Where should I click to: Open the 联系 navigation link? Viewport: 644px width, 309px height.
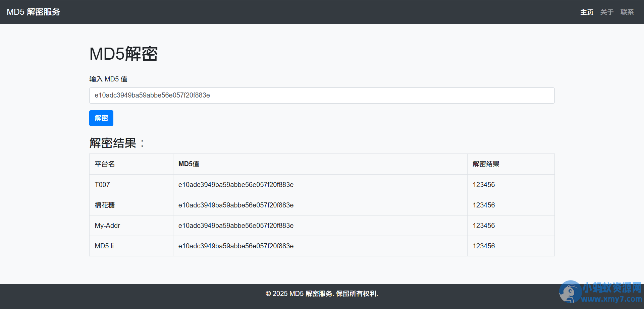click(x=627, y=12)
